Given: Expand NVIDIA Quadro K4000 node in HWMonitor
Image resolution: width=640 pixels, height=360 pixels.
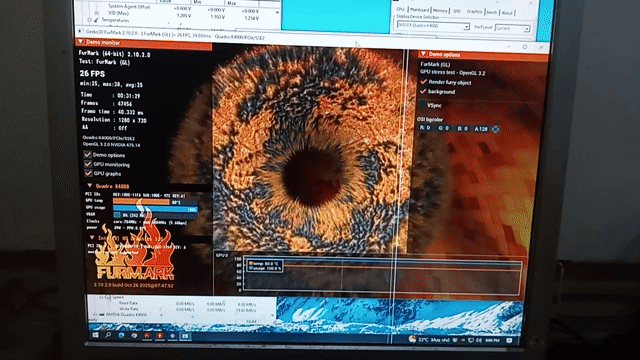Looking at the screenshot, I should coord(95,315).
